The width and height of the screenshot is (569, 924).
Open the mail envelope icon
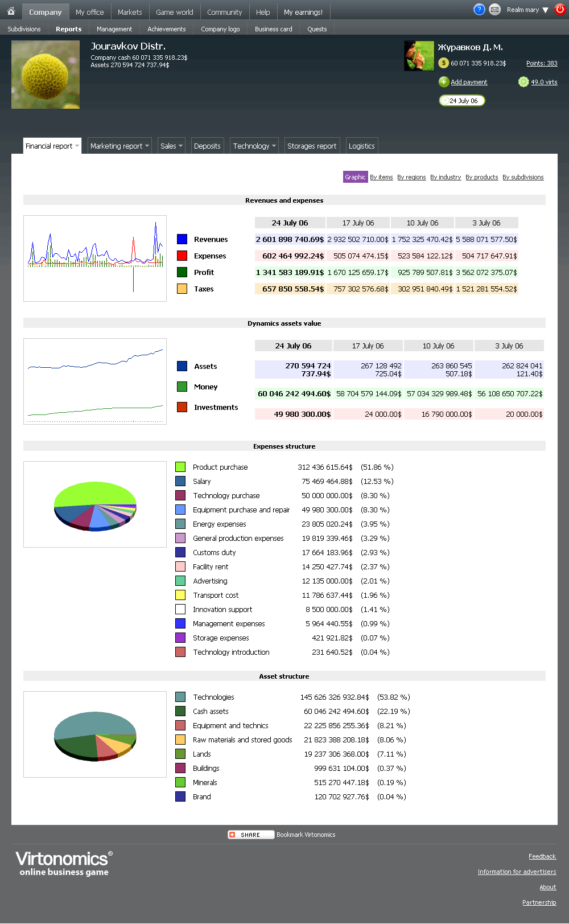click(495, 10)
